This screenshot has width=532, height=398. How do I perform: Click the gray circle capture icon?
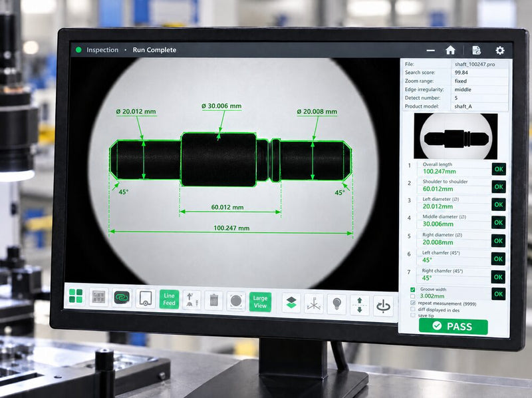click(236, 301)
